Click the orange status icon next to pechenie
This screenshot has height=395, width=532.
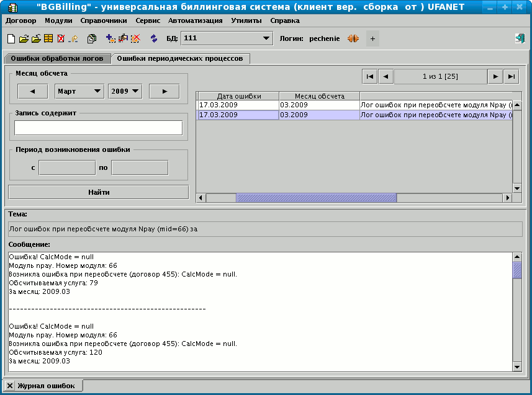click(352, 38)
